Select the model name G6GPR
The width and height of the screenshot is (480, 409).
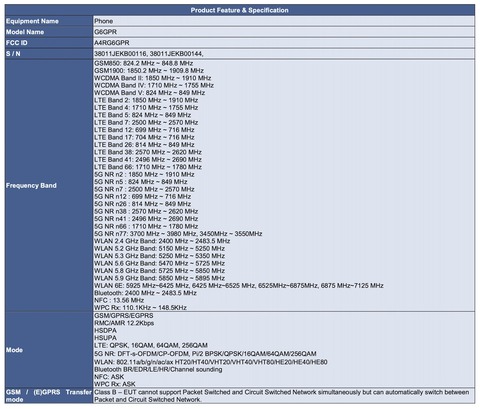[105, 32]
